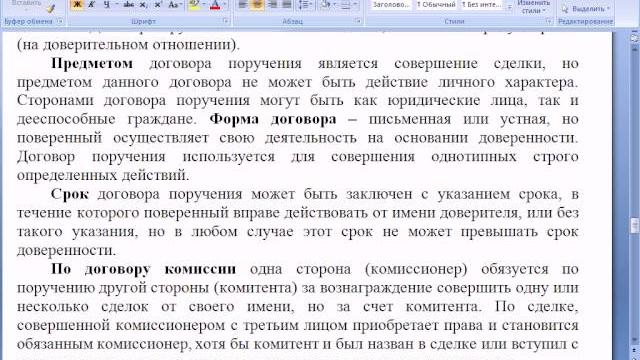The height and width of the screenshot is (360, 640).
Task: Click the underline style dropdown arrow
Action: point(116,5)
